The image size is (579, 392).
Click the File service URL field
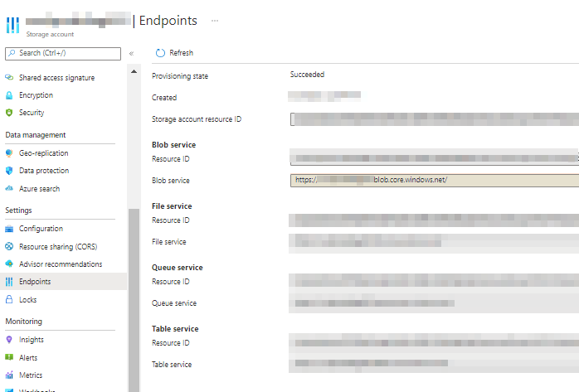pyautogui.click(x=434, y=242)
